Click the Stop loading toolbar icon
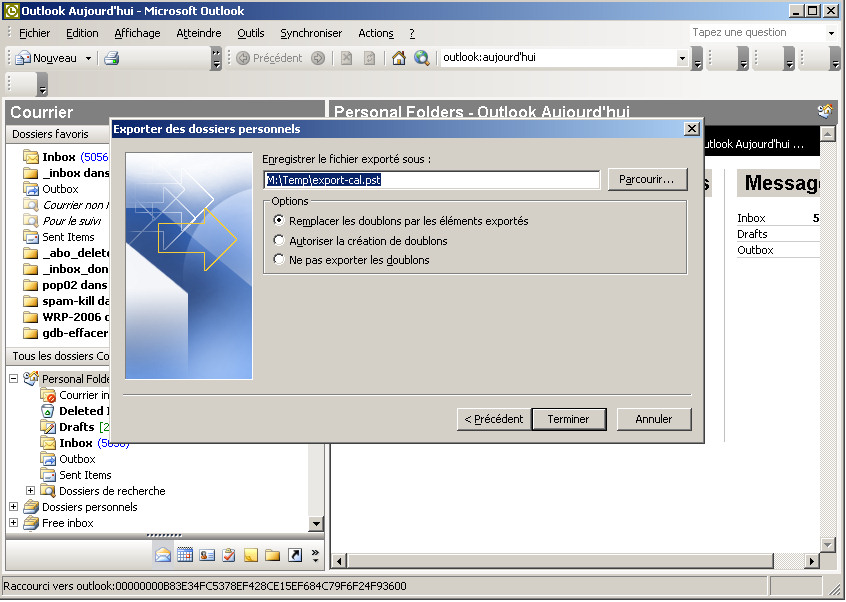 click(346, 58)
